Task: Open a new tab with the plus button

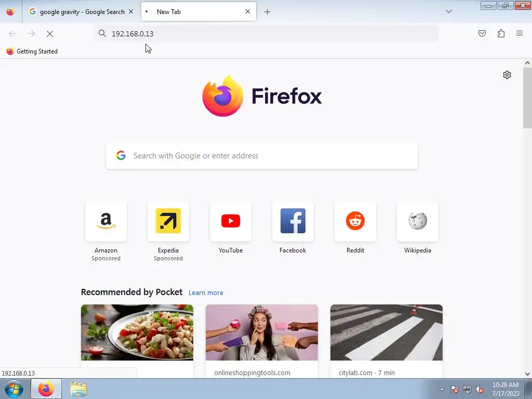Action: pyautogui.click(x=268, y=12)
